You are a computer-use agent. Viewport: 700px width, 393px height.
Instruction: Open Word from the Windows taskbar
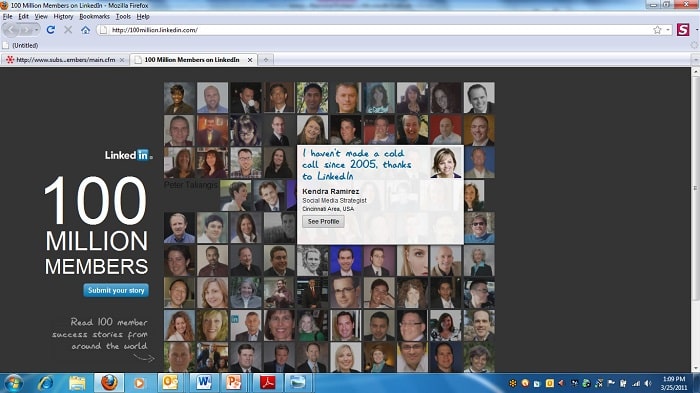click(x=204, y=383)
